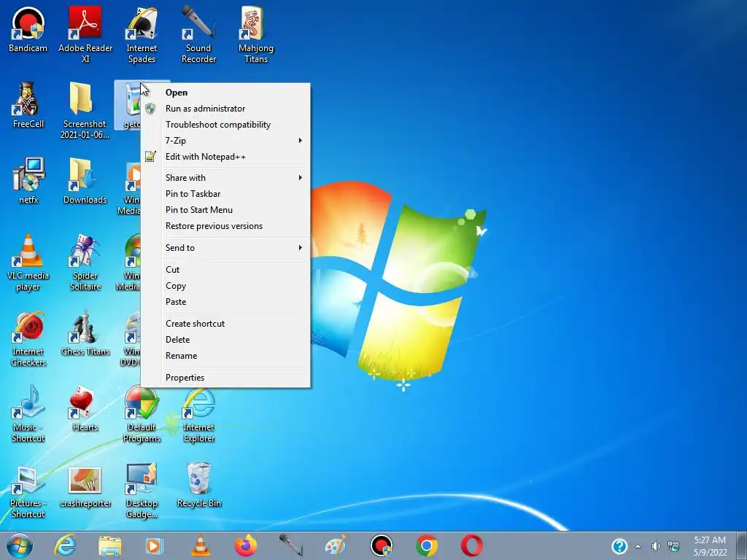Choose Delete from the context menu
This screenshot has width=747, height=560.
[226, 340]
